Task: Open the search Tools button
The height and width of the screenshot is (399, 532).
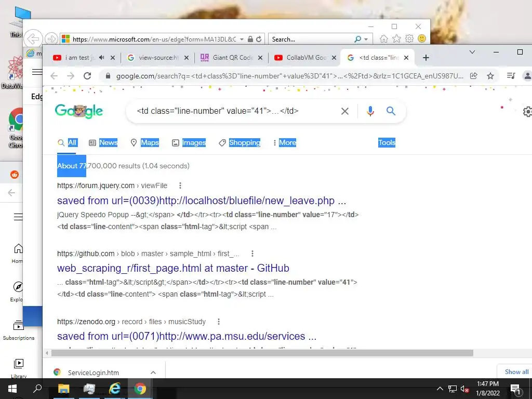Action: click(387, 142)
